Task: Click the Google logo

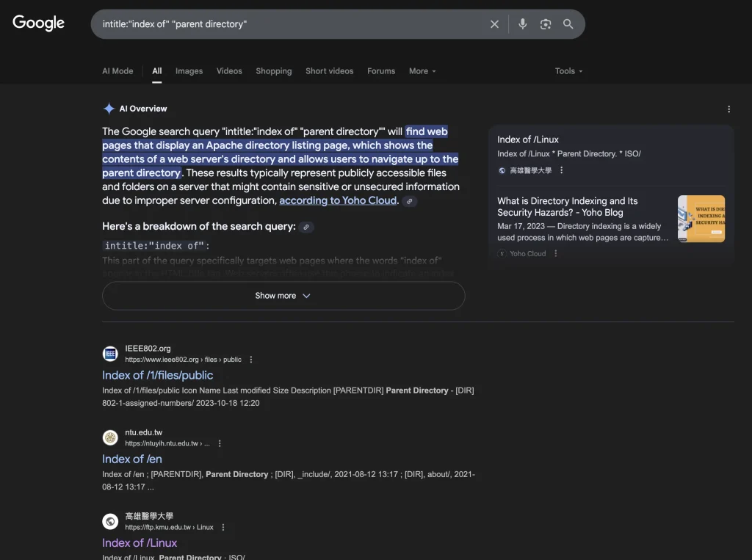Action: (39, 23)
